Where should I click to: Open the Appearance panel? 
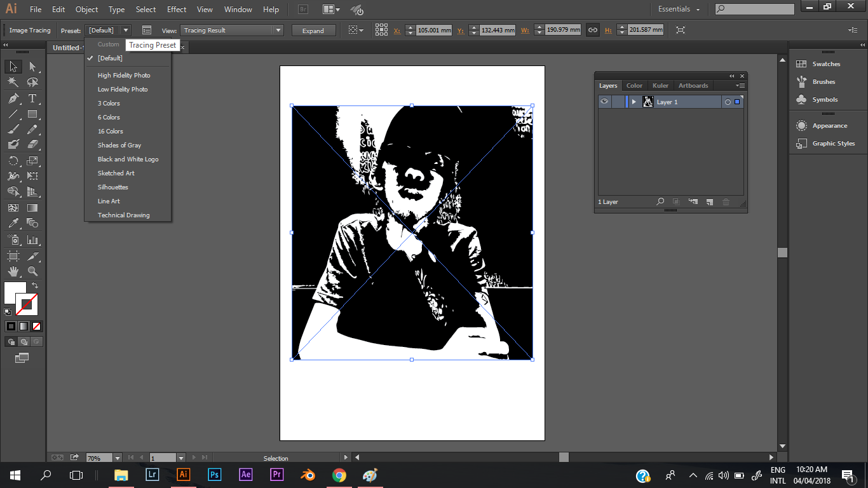pos(829,126)
